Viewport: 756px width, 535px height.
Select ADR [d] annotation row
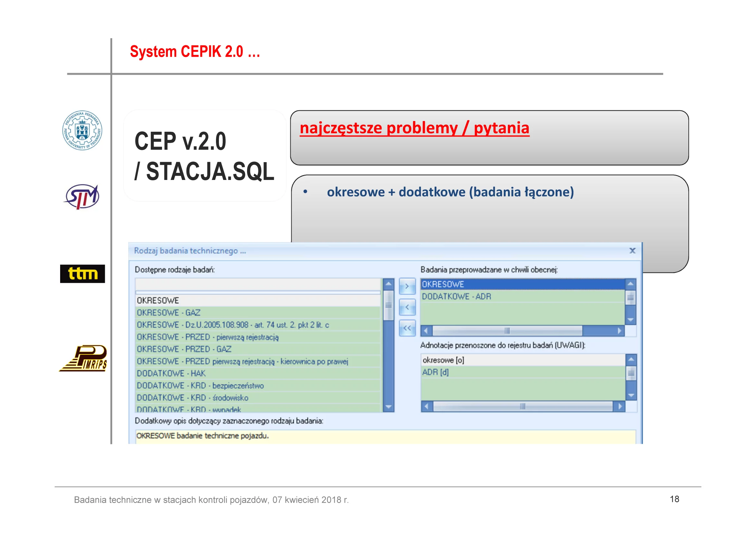tap(523, 372)
